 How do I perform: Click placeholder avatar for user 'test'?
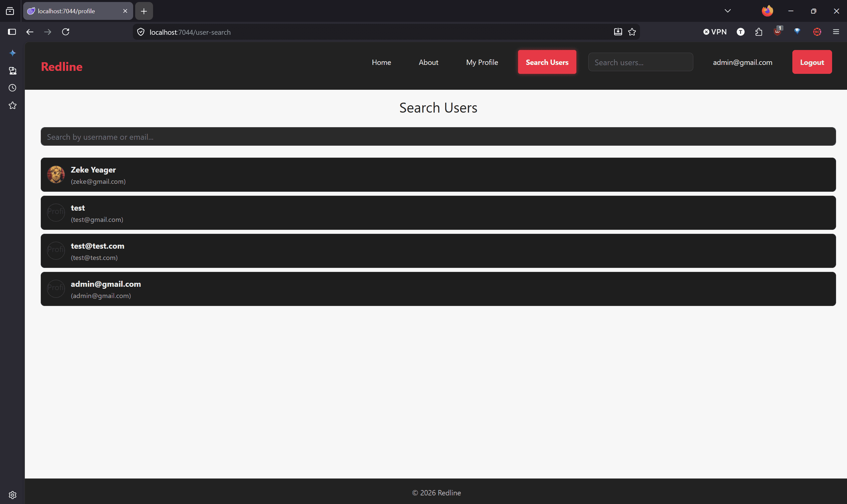56,213
